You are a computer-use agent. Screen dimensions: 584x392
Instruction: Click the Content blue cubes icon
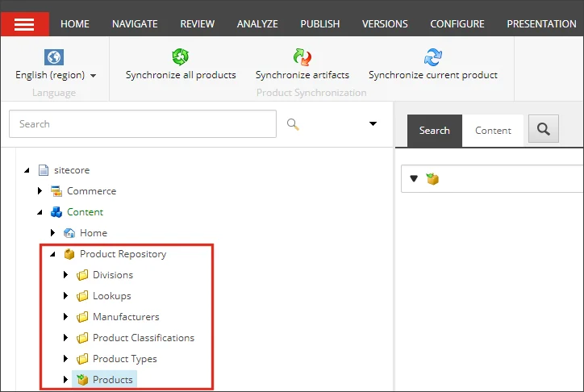(56, 212)
